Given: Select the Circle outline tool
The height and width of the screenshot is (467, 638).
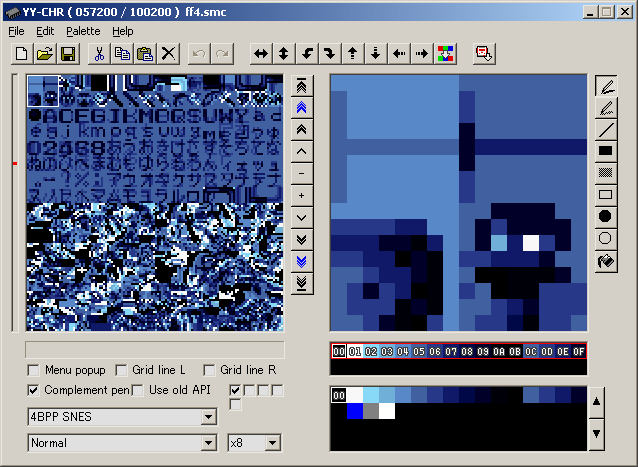Looking at the screenshot, I should [x=606, y=239].
